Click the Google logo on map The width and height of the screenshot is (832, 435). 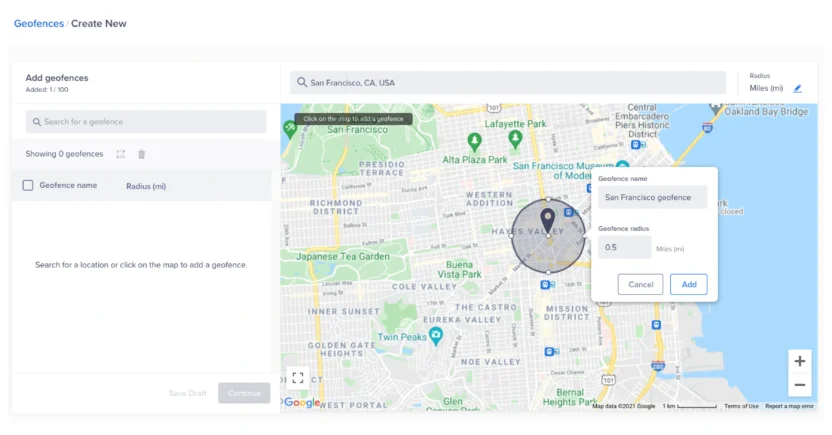302,403
